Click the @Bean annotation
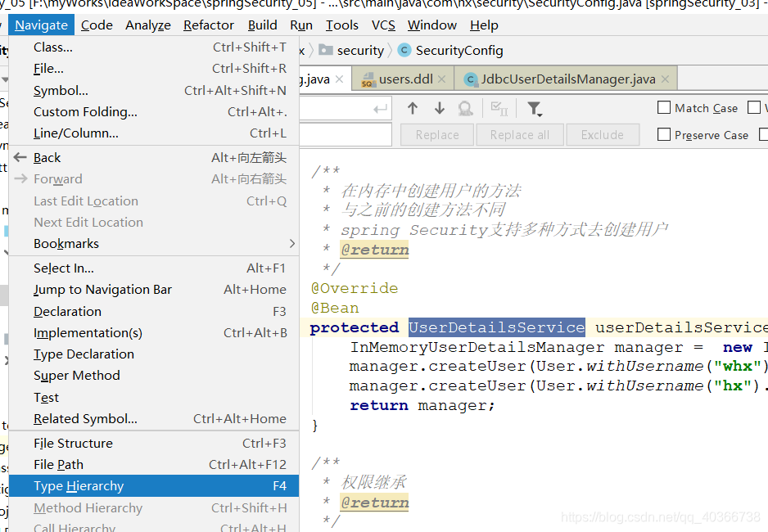Screen dimensions: 768x532 [x=335, y=308]
